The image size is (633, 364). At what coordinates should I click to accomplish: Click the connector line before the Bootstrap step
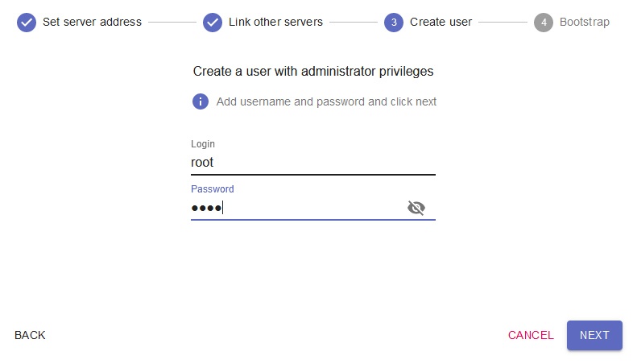[x=503, y=22]
